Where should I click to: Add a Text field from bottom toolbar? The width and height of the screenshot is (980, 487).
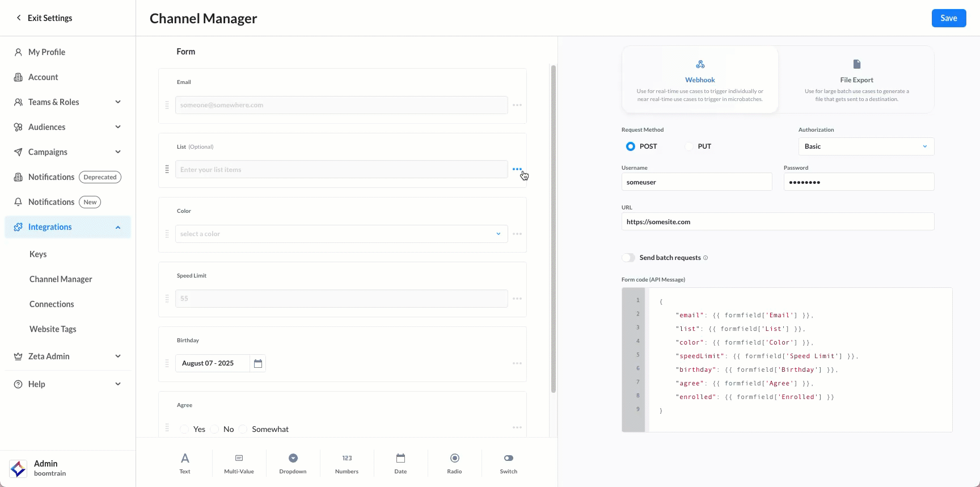point(185,463)
